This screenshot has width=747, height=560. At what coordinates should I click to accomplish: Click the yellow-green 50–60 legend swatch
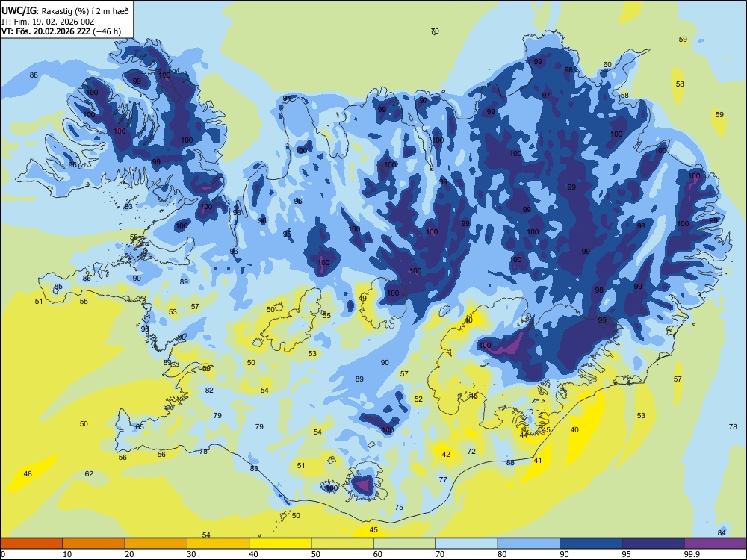point(342,544)
